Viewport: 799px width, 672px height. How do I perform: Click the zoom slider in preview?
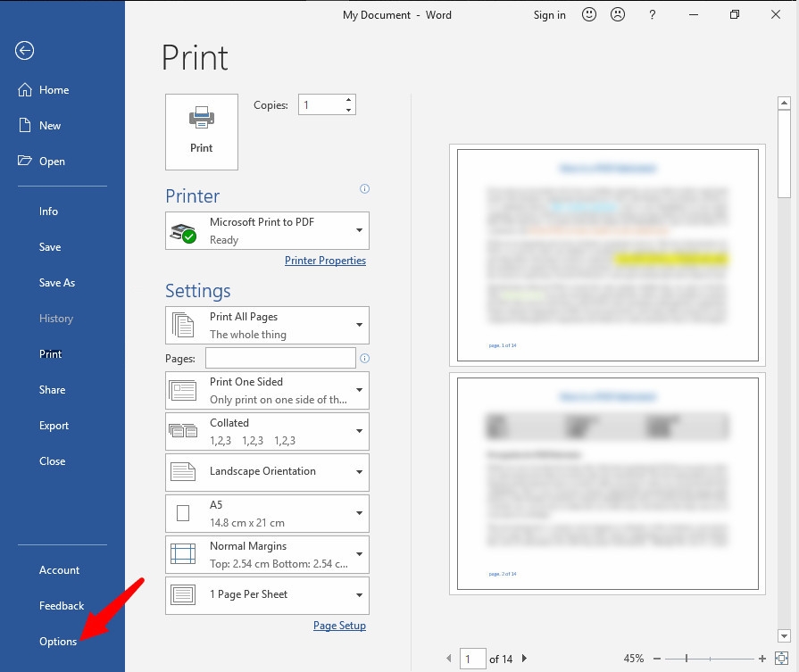point(687,659)
